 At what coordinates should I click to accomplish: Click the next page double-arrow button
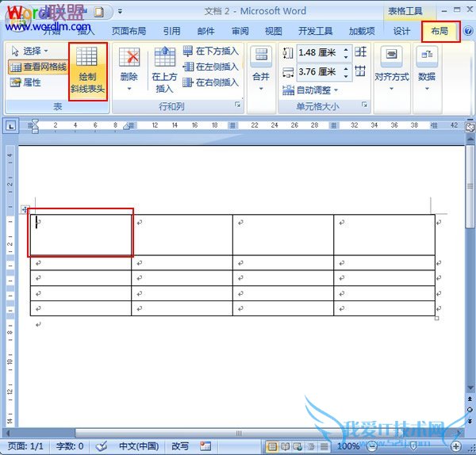click(x=470, y=422)
